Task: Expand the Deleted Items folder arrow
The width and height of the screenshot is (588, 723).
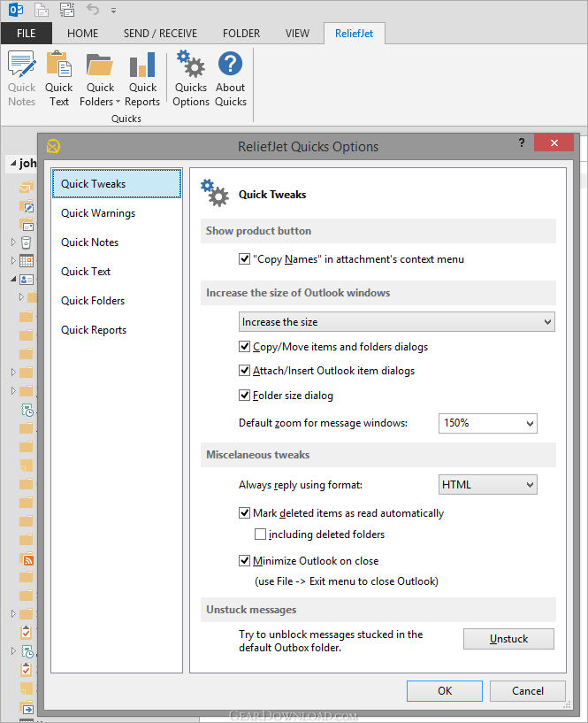Action: tap(13, 242)
